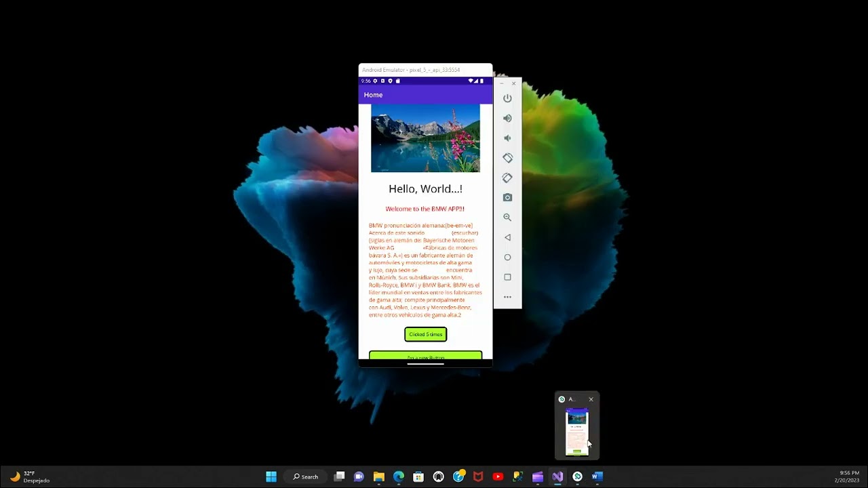Click the taskbar Search box
The width and height of the screenshot is (868, 488).
[305, 476]
